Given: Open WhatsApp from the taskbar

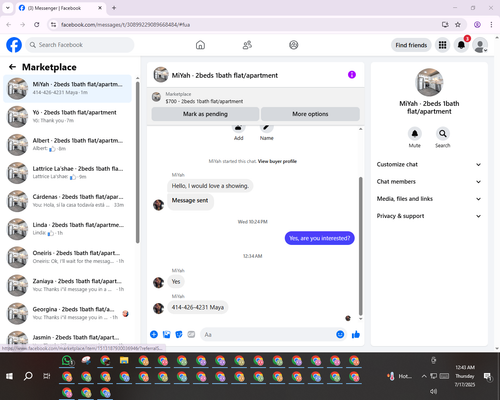Looking at the screenshot, I should (68, 361).
